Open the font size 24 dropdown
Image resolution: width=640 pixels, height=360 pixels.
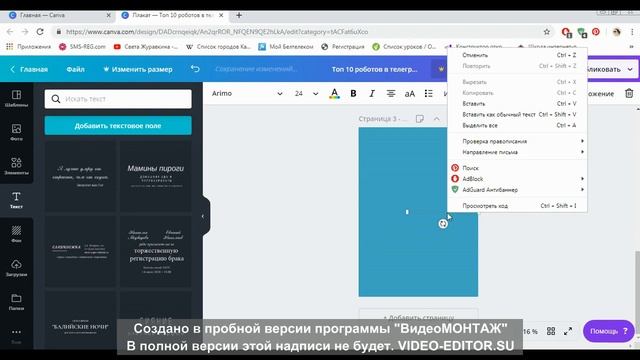coord(306,93)
